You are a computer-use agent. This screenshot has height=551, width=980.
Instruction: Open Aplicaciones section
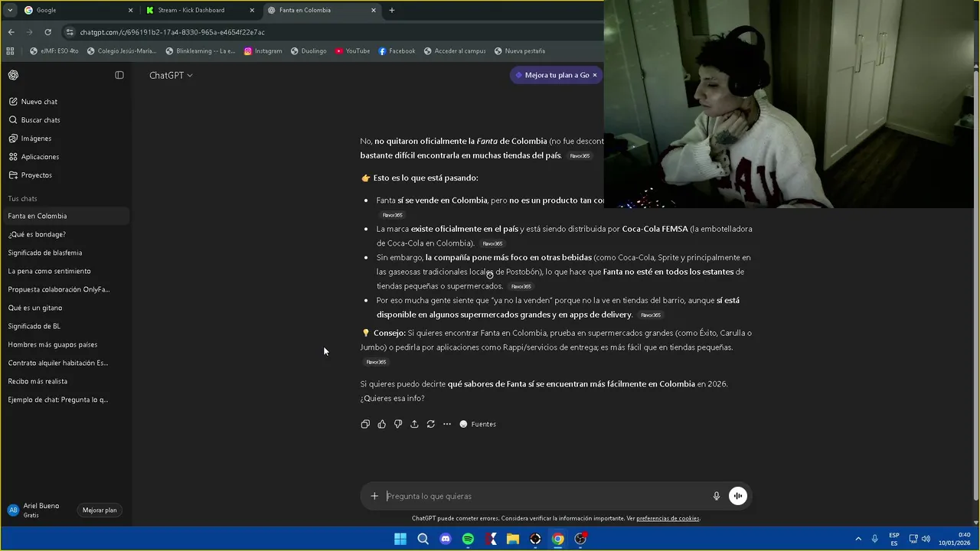point(65,157)
